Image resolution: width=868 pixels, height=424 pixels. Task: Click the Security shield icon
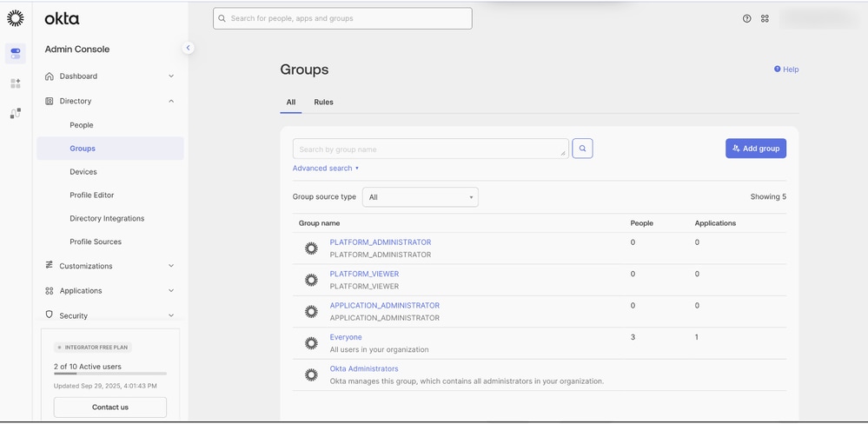[x=50, y=315]
